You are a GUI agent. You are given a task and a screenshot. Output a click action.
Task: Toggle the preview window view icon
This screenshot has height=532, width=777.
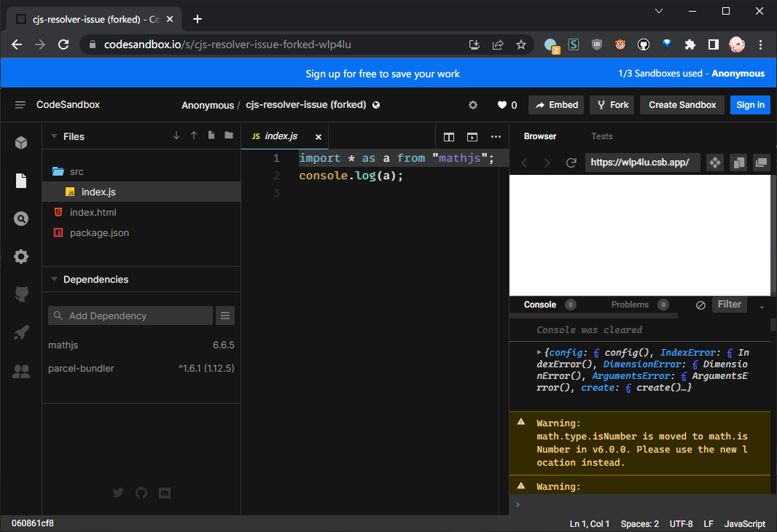tap(472, 136)
